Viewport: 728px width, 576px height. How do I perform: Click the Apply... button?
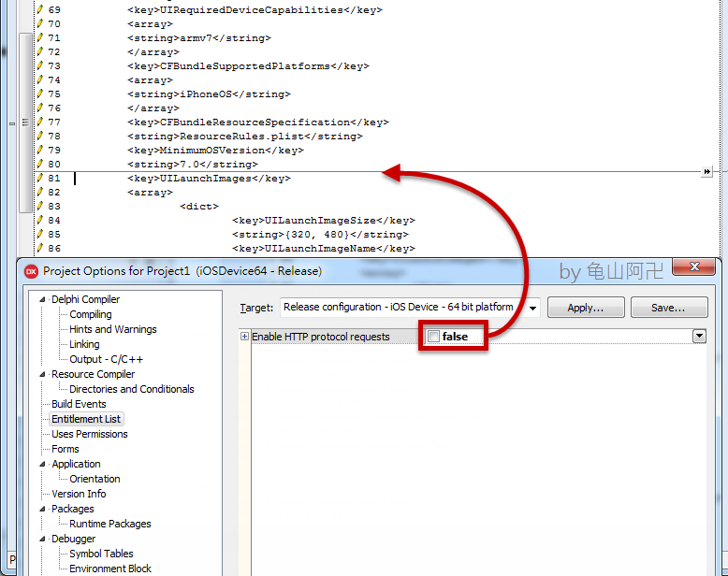point(586,308)
